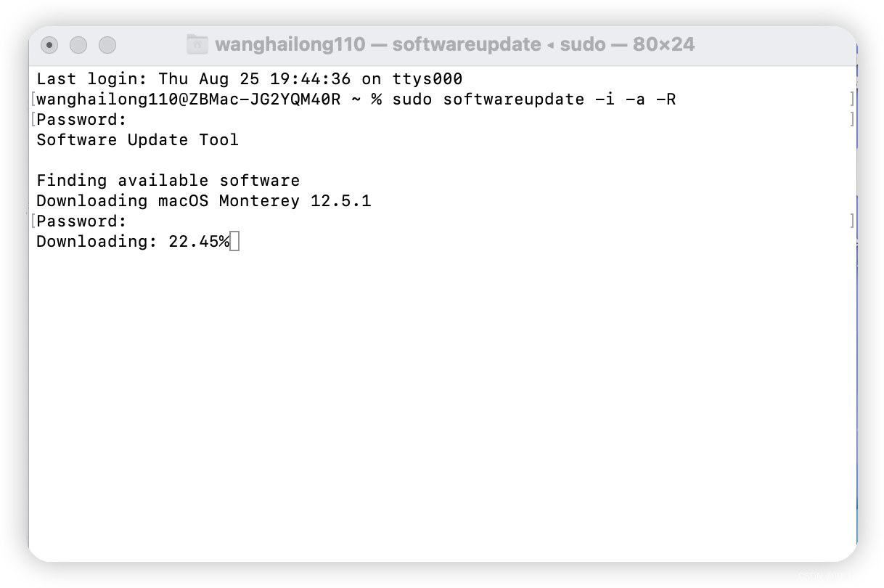884x588 pixels.
Task: Click the second Password prompt line
Action: tap(82, 221)
